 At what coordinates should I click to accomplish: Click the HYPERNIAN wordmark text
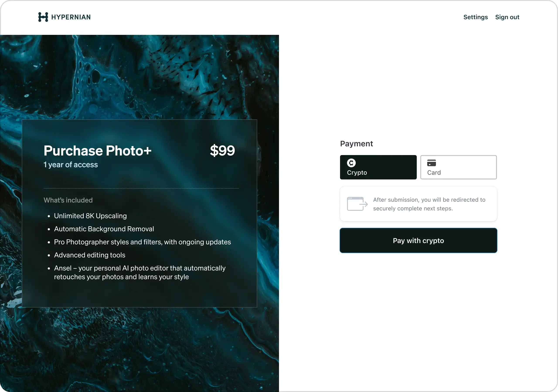[x=71, y=17]
